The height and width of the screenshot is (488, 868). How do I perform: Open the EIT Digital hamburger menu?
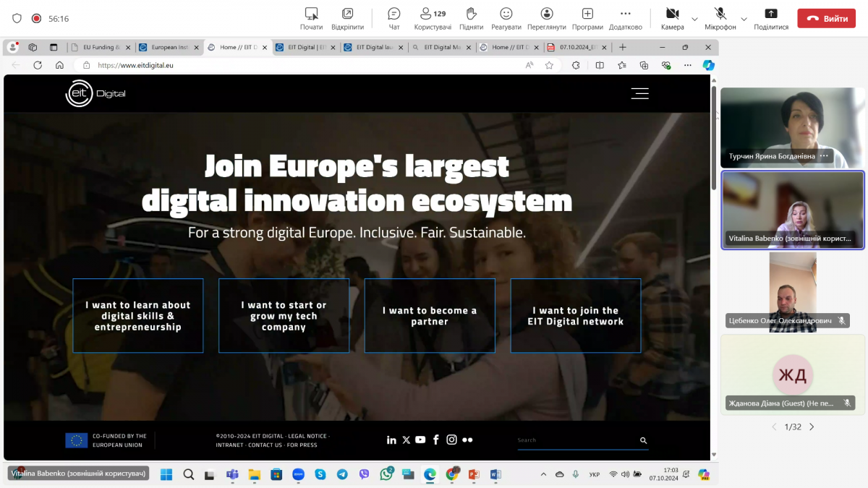click(639, 93)
